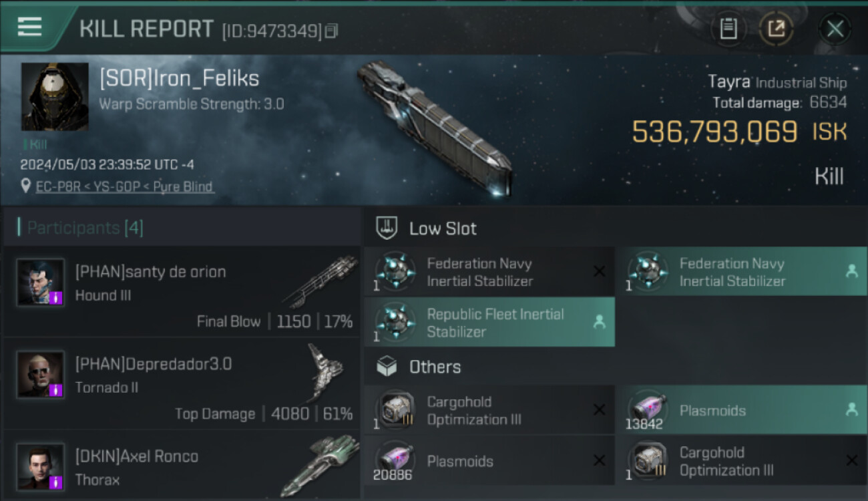
Task: Click Iron_Feliks pilot portrait
Action: (55, 97)
